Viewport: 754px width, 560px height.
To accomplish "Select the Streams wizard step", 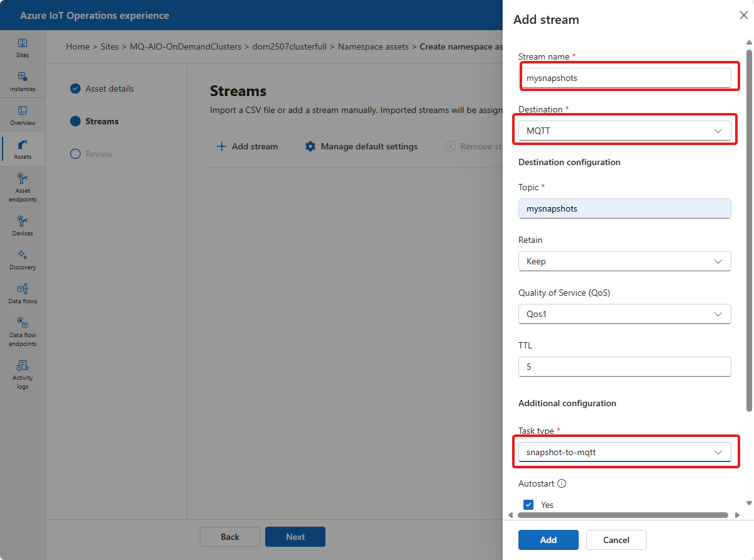I will click(x=94, y=121).
